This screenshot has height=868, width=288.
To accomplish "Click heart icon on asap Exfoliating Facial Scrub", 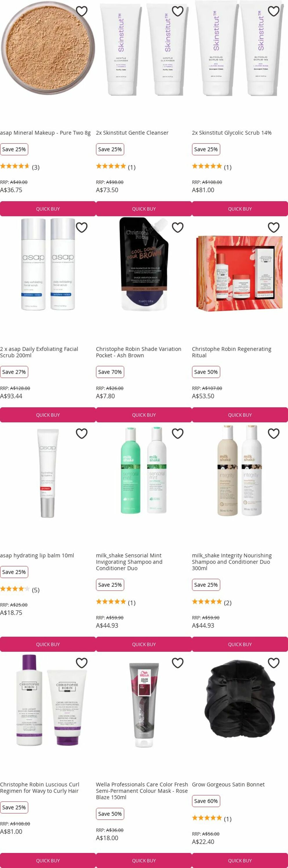I will tap(82, 227).
